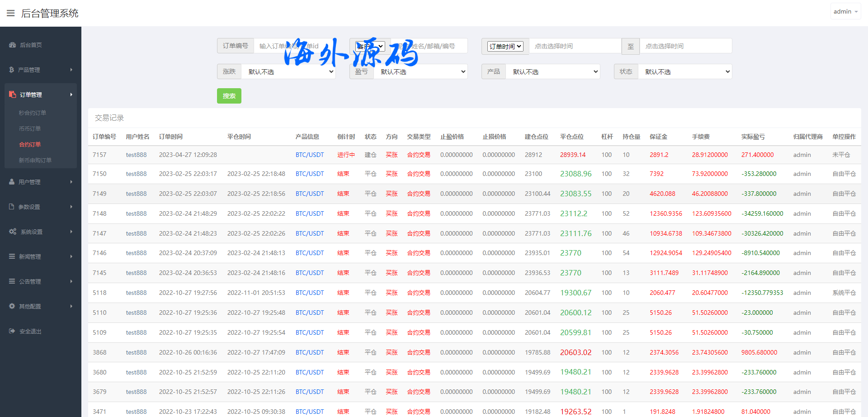
Task: Open the 涨跌 filter dropdown
Action: click(x=288, y=71)
